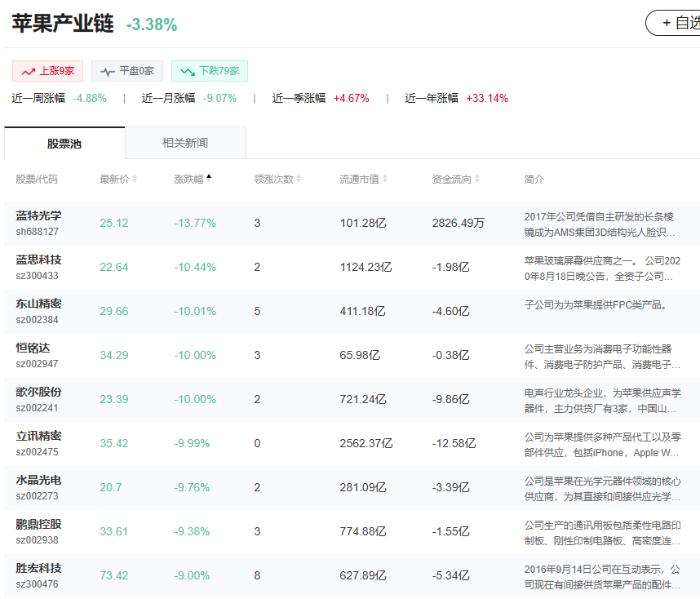700x599 pixels.
Task: Click the 简介 column header
Action: click(534, 179)
